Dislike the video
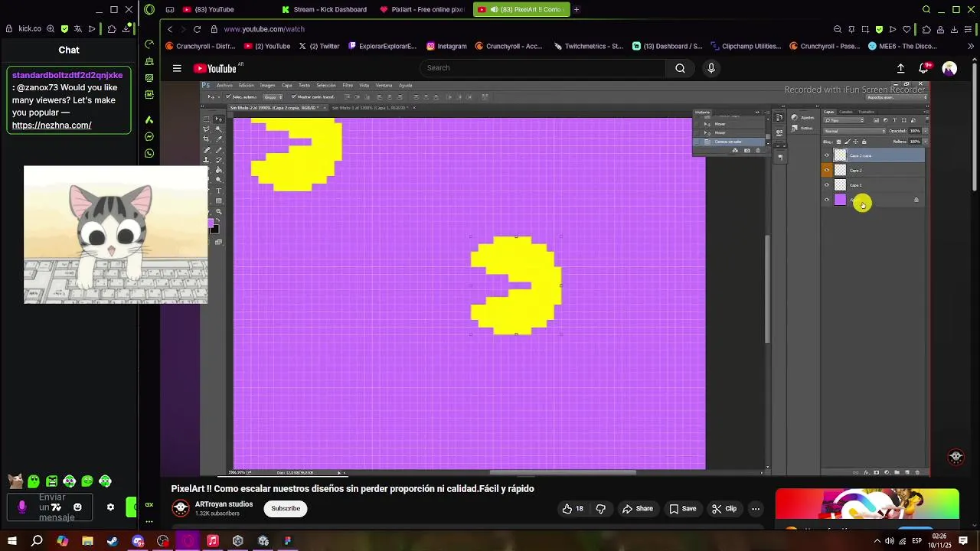The height and width of the screenshot is (551, 980). tap(601, 509)
